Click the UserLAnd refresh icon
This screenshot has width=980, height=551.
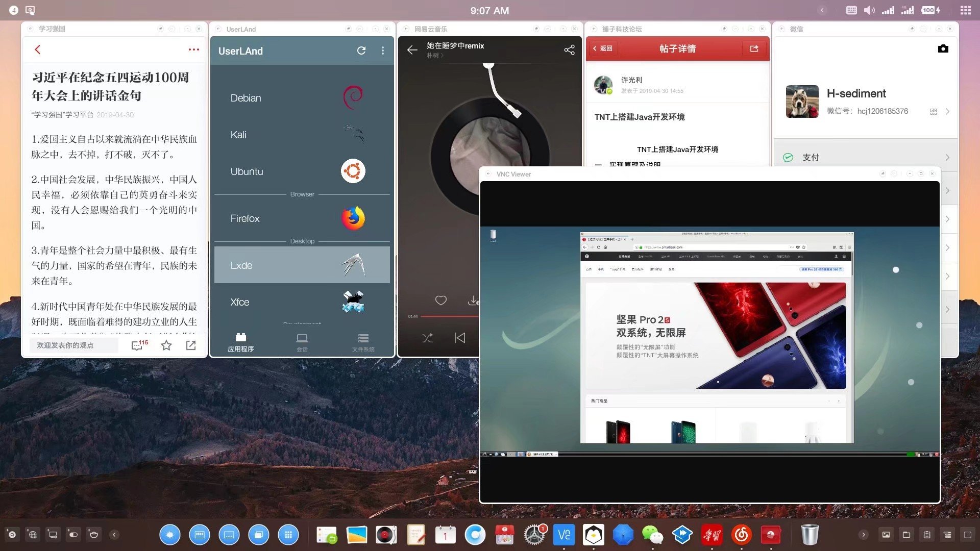tap(361, 51)
